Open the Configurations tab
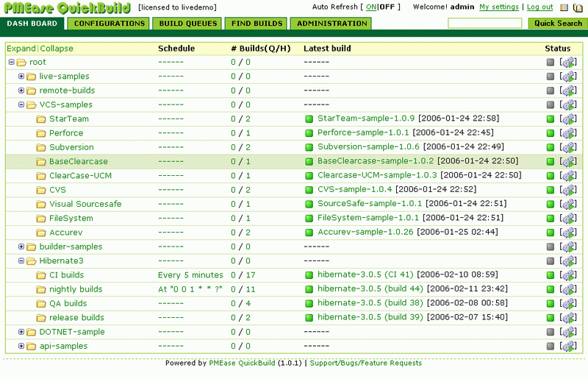 tap(110, 24)
